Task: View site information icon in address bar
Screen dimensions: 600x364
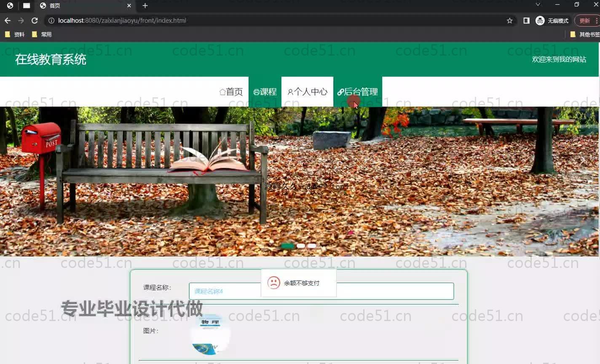Action: (x=51, y=21)
